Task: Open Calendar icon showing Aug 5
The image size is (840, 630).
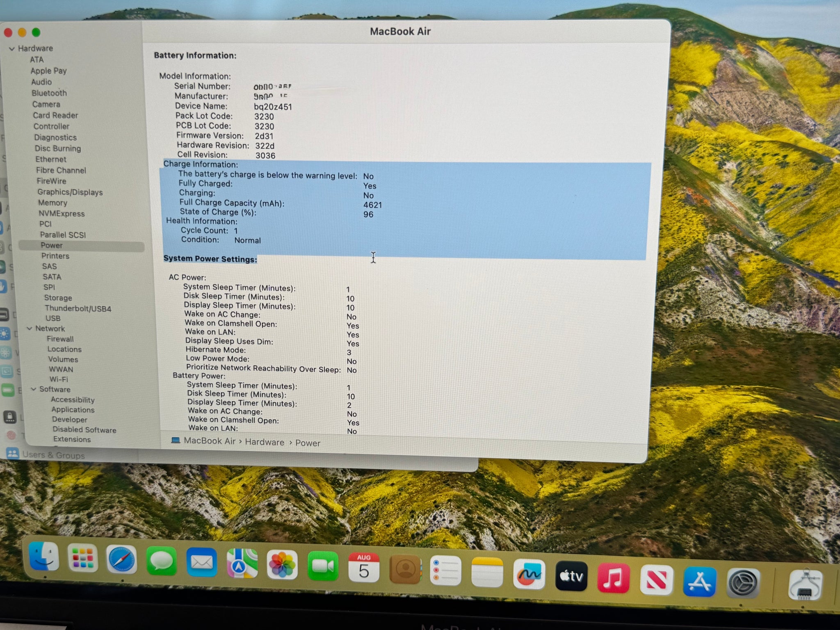Action: click(363, 568)
